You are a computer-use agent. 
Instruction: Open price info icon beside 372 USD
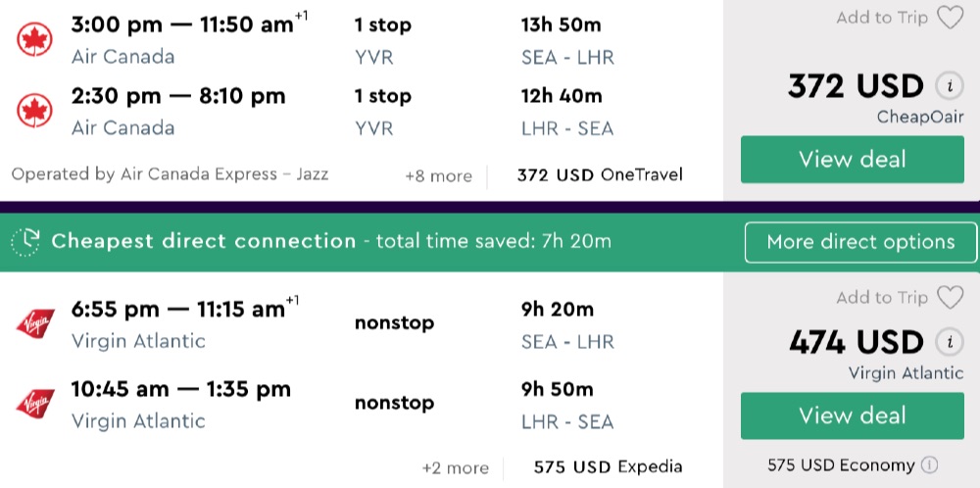948,87
